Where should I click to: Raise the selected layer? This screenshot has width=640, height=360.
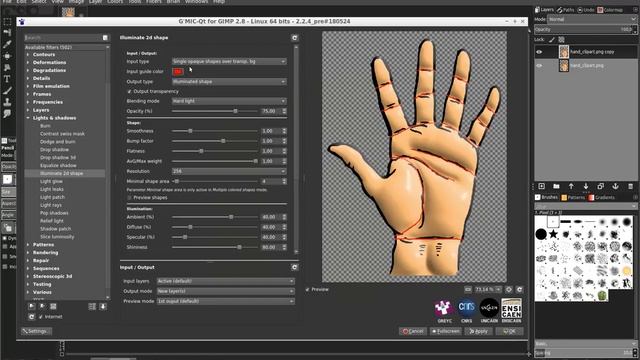coord(571,186)
